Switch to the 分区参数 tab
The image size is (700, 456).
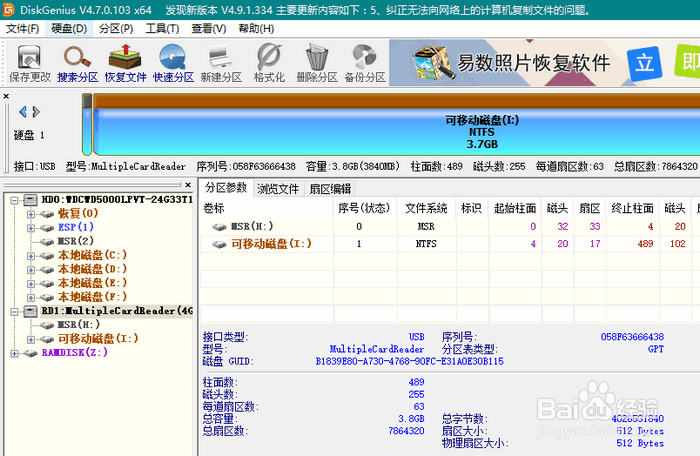click(x=226, y=188)
